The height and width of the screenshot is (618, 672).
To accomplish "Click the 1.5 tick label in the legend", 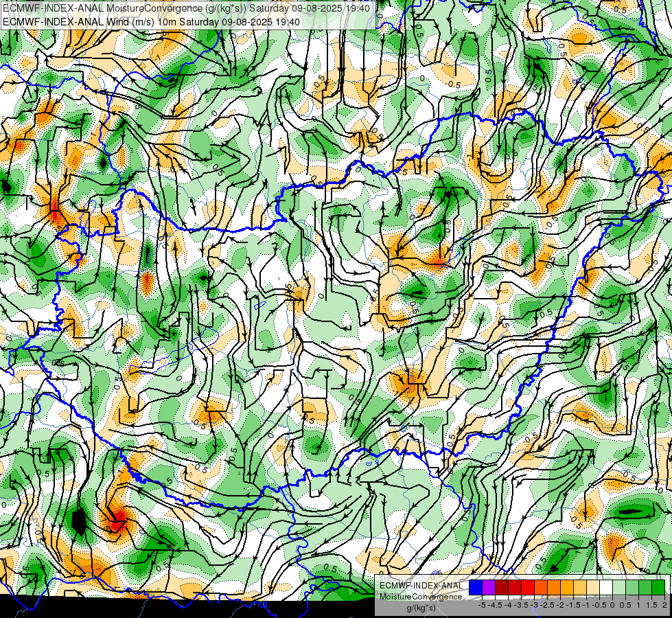I will [x=652, y=605].
